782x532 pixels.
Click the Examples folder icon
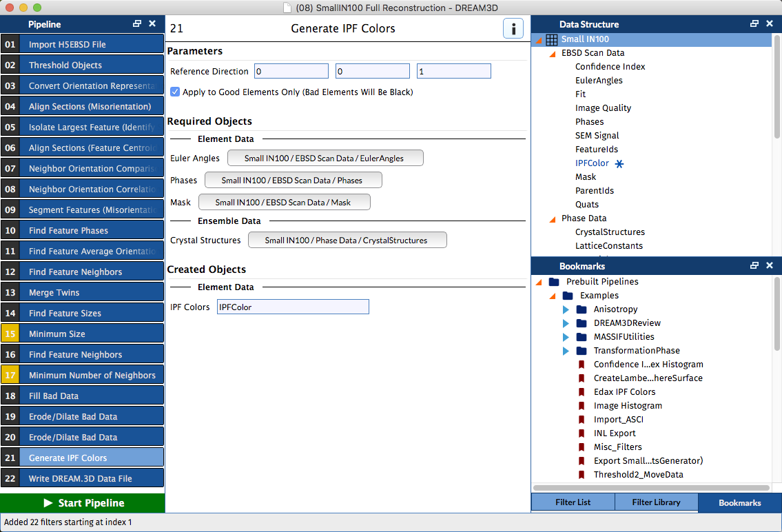click(x=568, y=296)
